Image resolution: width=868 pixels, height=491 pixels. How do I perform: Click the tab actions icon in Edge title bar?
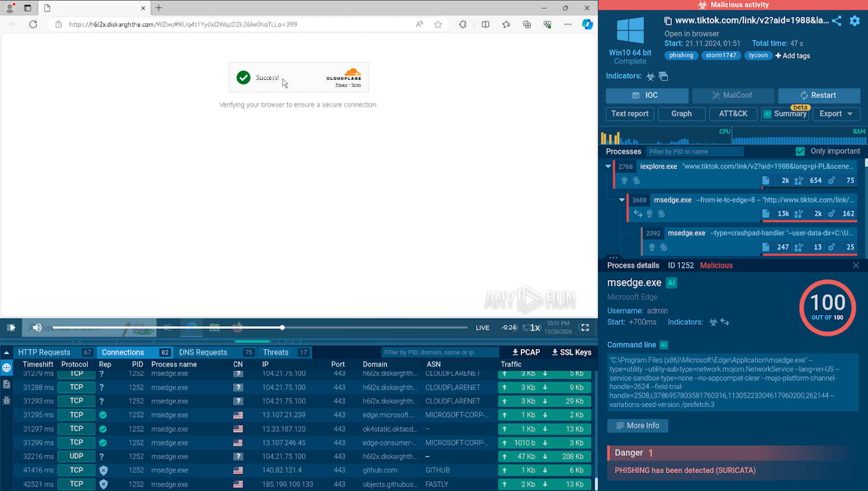pyautogui.click(x=27, y=8)
